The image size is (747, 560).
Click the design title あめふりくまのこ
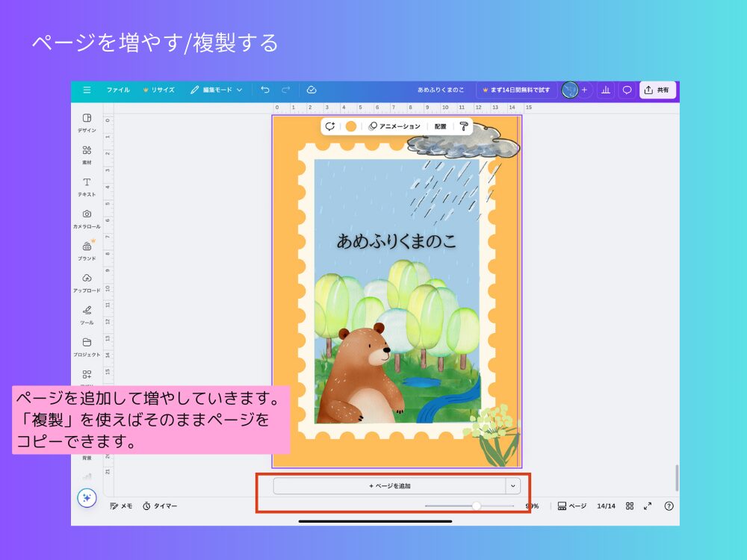[440, 88]
